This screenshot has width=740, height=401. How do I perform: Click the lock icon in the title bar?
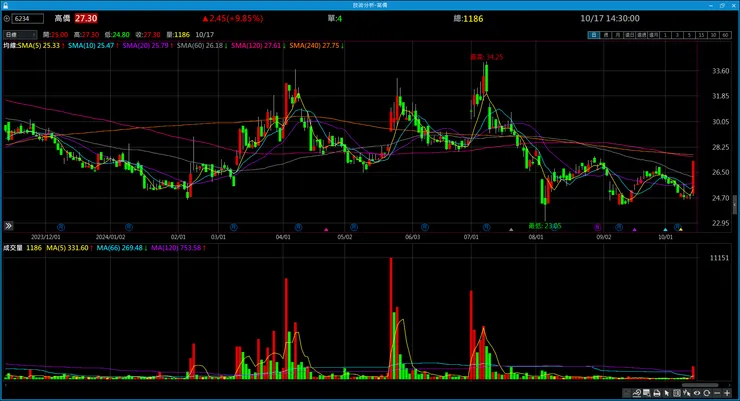click(x=6, y=5)
